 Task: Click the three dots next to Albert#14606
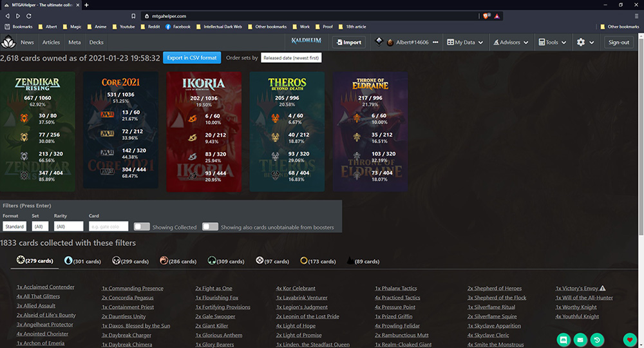(435, 42)
